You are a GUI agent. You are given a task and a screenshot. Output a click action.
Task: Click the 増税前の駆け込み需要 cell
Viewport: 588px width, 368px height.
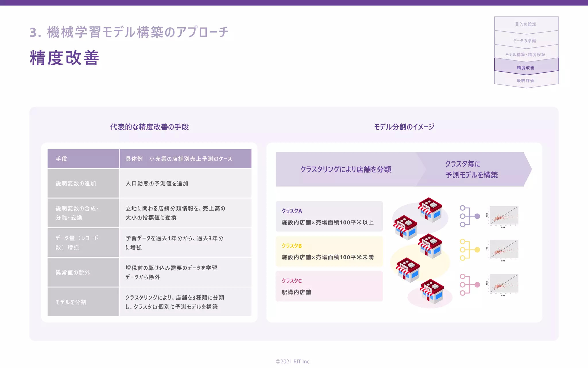[x=185, y=272]
